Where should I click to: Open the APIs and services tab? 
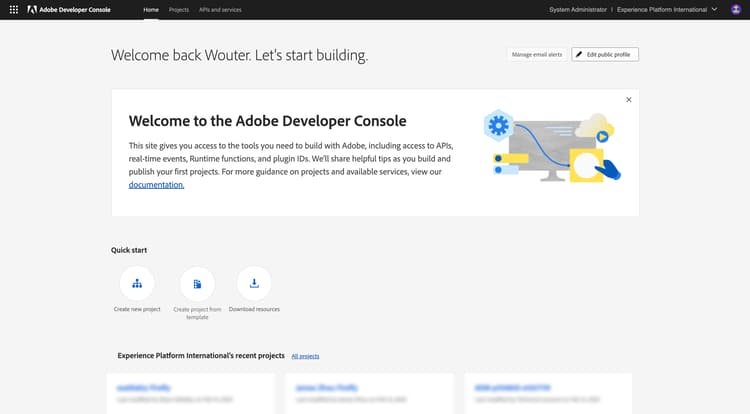220,10
